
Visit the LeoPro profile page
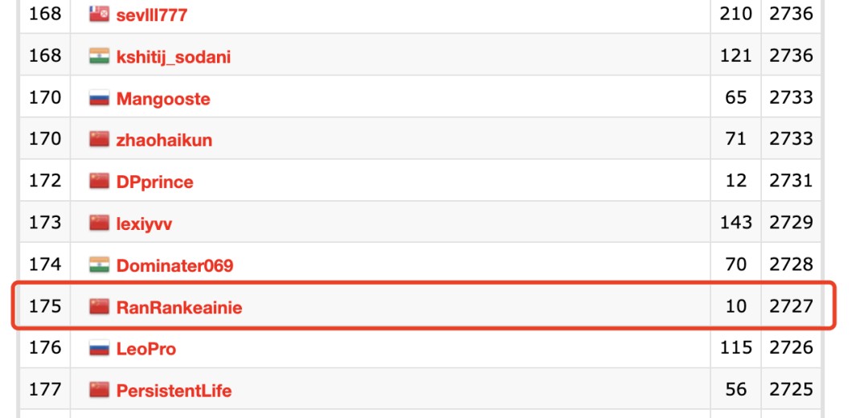tap(145, 349)
